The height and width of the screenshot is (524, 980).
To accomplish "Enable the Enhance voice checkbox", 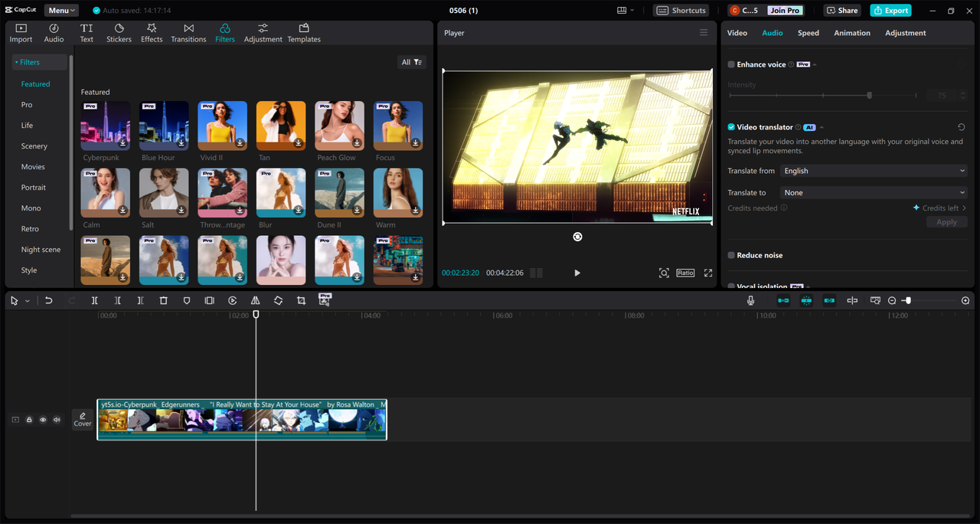I will click(731, 64).
